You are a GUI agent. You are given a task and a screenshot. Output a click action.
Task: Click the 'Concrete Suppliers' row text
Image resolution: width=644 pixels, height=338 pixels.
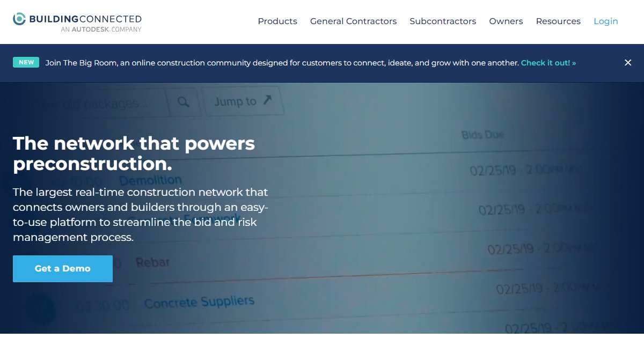click(199, 302)
